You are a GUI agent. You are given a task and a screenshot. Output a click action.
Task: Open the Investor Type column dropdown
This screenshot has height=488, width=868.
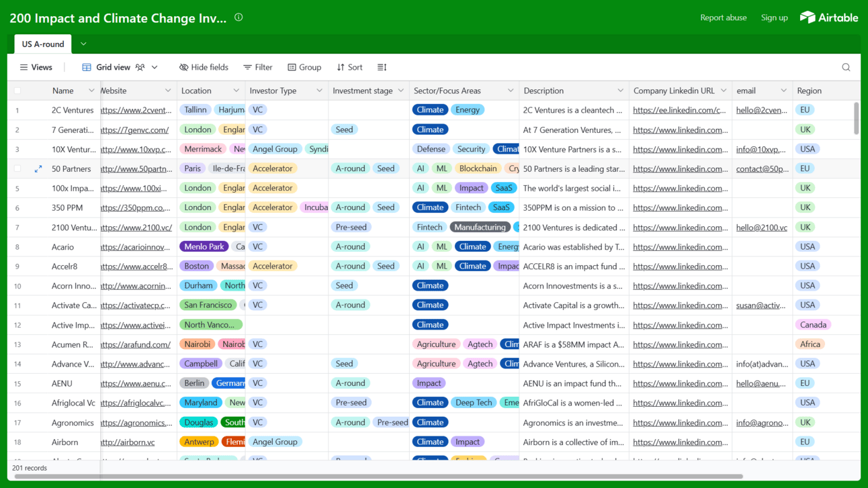(319, 91)
